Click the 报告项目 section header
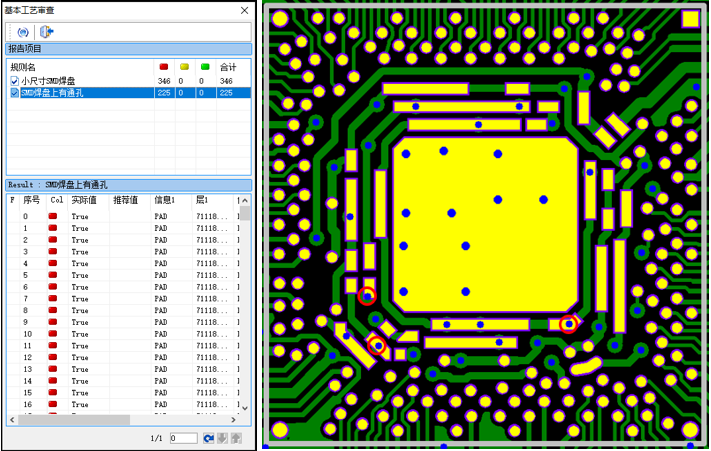 pos(129,49)
